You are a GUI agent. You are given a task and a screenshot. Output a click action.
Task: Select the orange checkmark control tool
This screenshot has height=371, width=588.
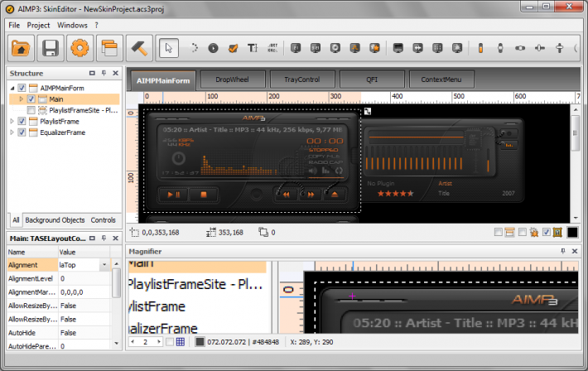tap(233, 48)
